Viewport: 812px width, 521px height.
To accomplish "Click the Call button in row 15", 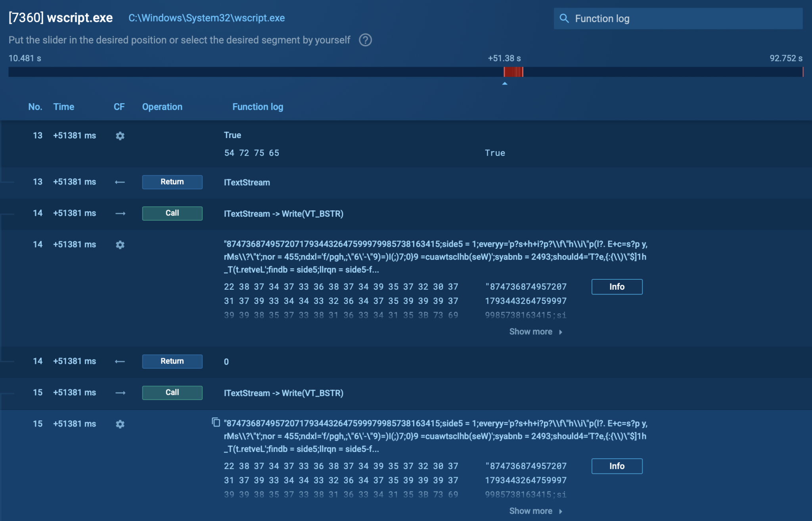I will pos(172,392).
